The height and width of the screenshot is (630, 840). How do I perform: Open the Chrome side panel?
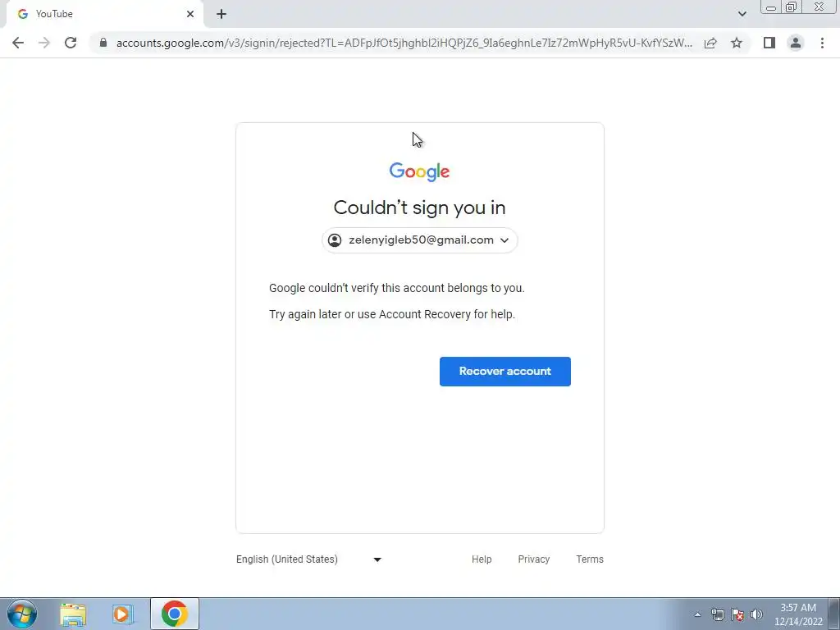(x=769, y=43)
